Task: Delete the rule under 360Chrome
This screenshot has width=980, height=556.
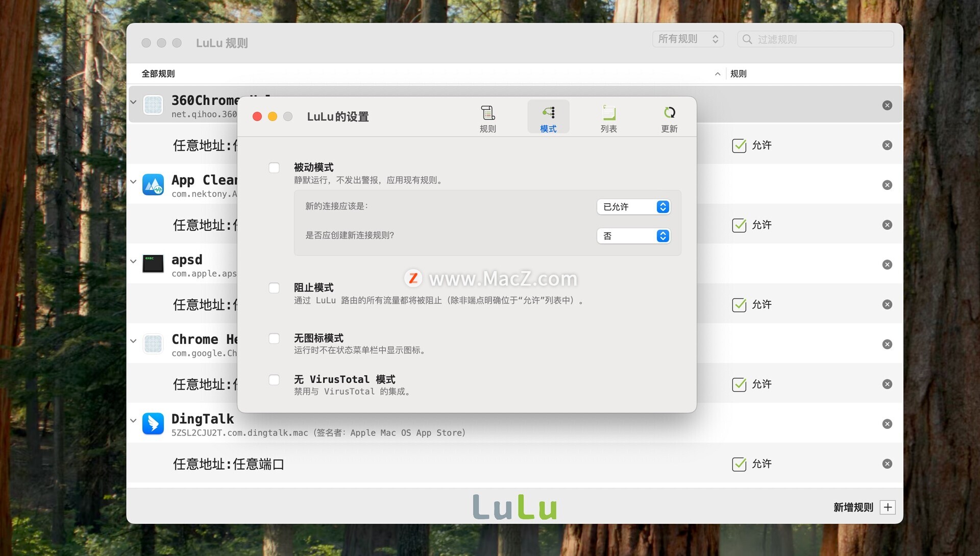Action: 887,145
